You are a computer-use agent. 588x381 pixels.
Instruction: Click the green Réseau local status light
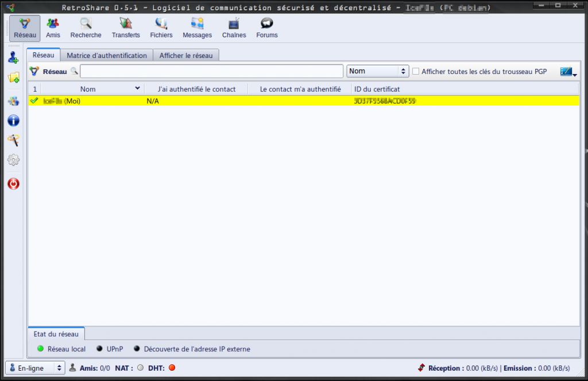pyautogui.click(x=41, y=349)
